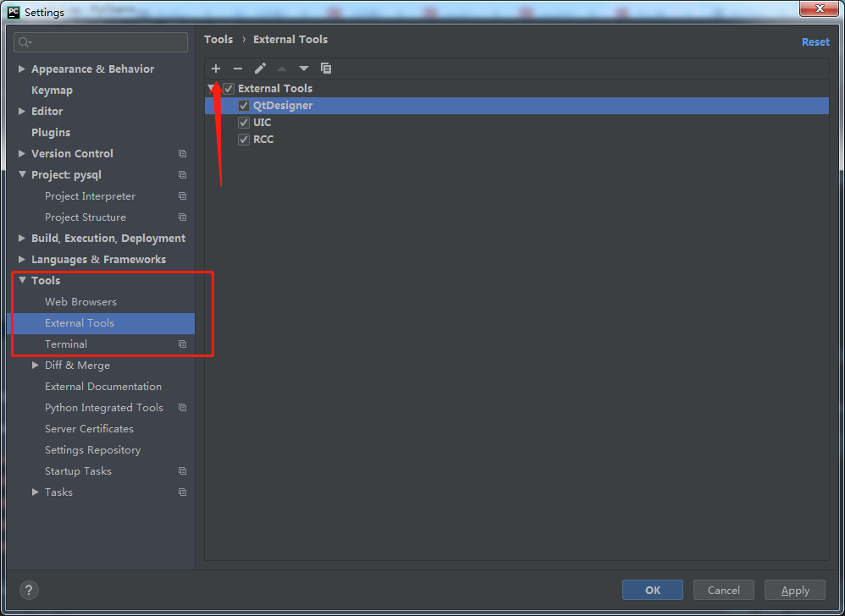Add a new external tool

point(216,69)
